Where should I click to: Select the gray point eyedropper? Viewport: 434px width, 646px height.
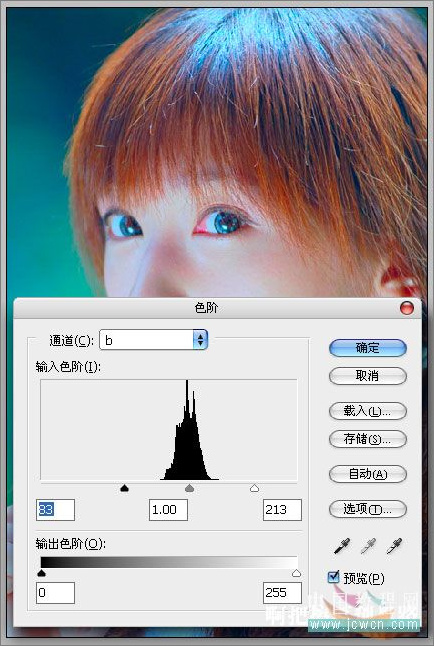click(x=368, y=546)
